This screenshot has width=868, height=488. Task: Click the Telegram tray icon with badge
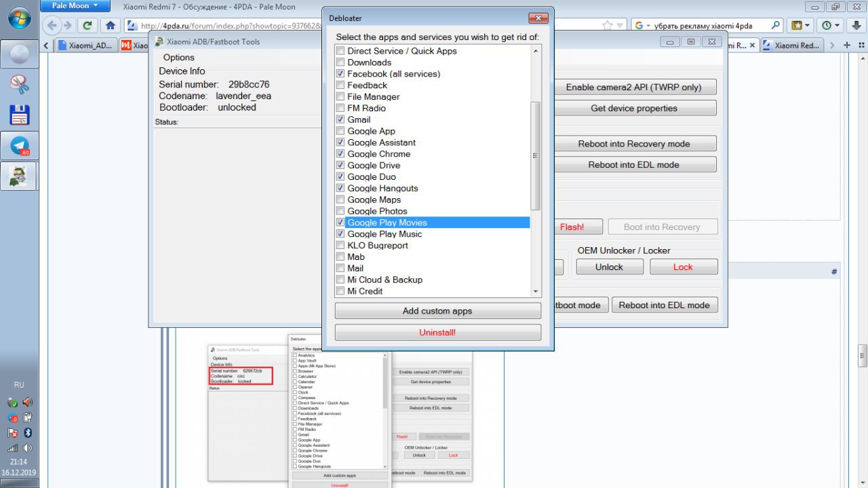[x=12, y=417]
